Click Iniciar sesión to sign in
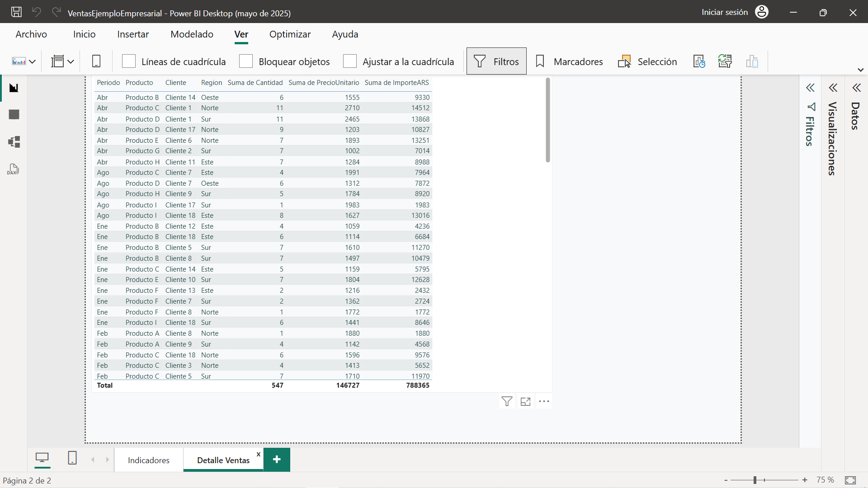Viewport: 868px width, 488px height. coord(725,12)
